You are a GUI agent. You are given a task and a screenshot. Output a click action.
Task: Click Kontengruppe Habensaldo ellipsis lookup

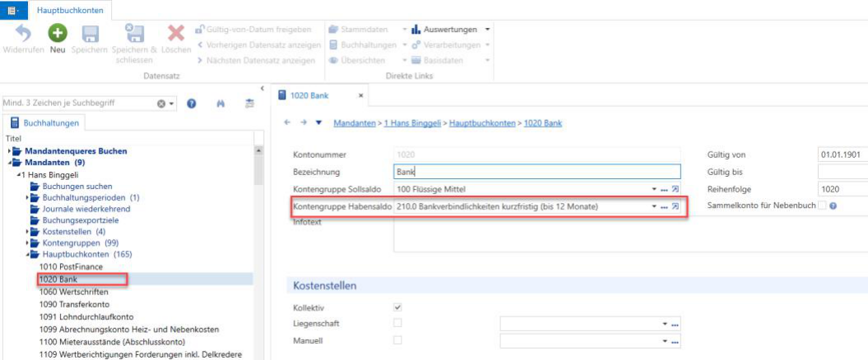click(x=664, y=207)
